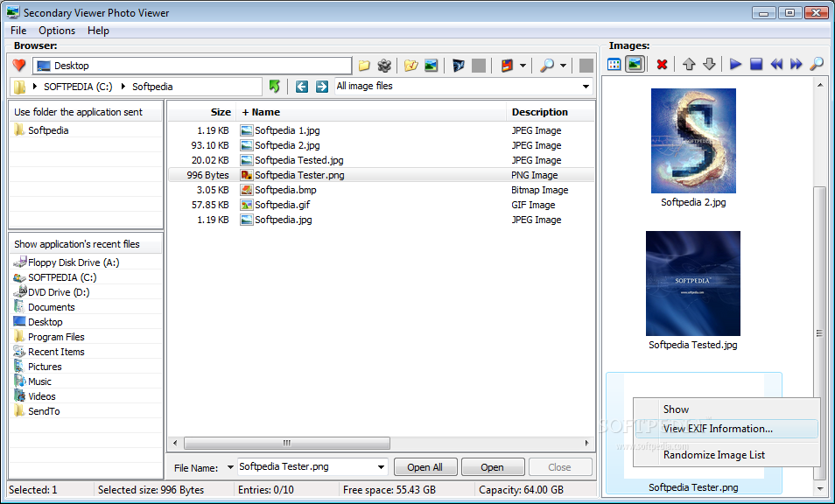
Task: Select Softpedia Tested.jpg thumbnail in Images panel
Action: 693,283
